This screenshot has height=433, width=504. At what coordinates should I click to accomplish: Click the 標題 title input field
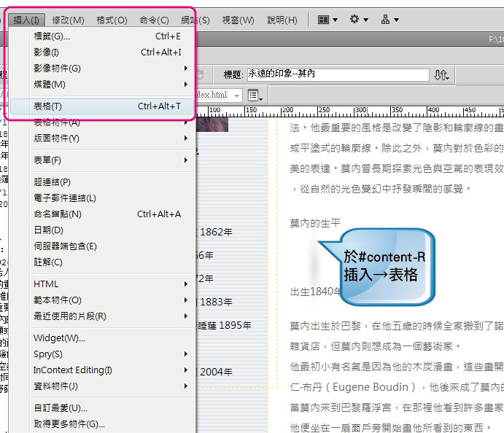coord(337,75)
